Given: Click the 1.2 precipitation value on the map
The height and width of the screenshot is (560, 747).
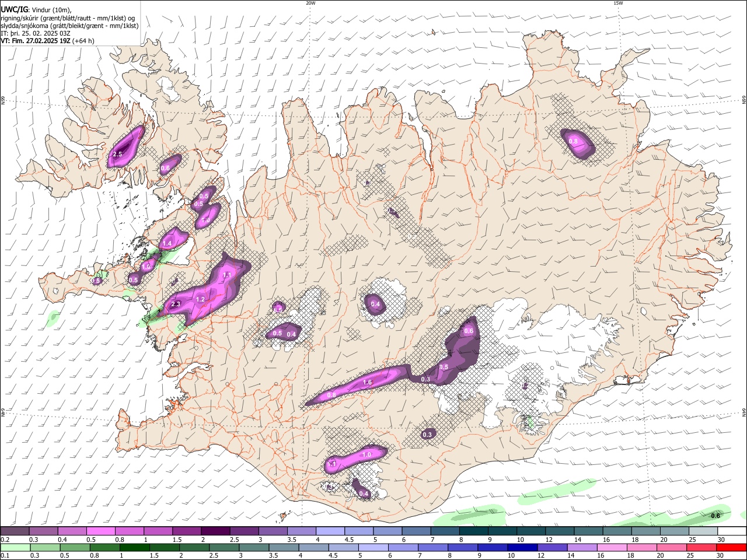Looking at the screenshot, I should coord(200,299).
